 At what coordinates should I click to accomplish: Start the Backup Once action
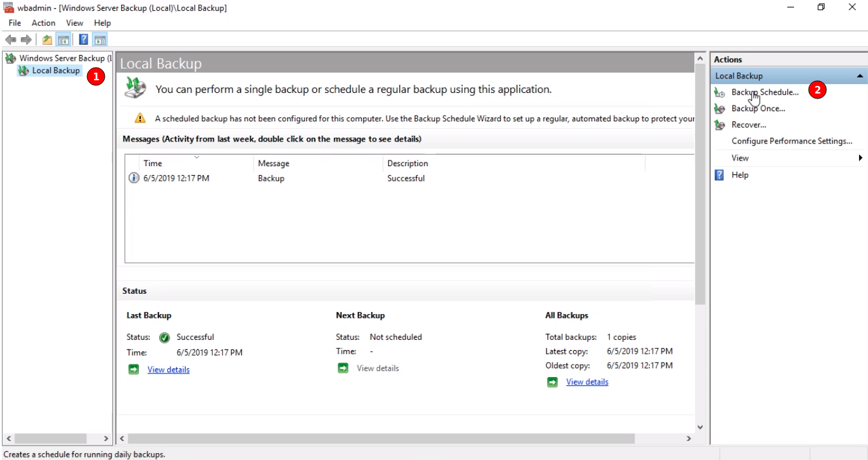[x=758, y=109]
